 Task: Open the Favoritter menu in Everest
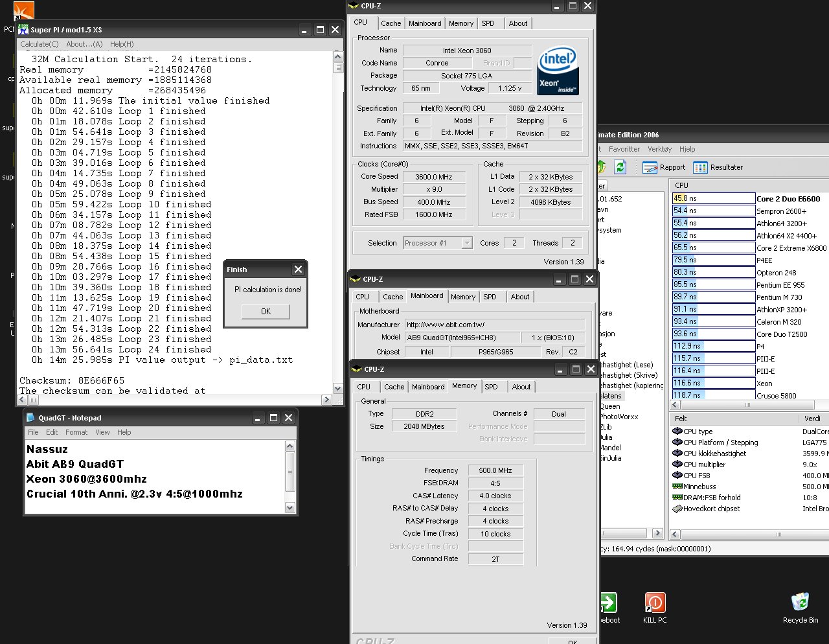624,149
